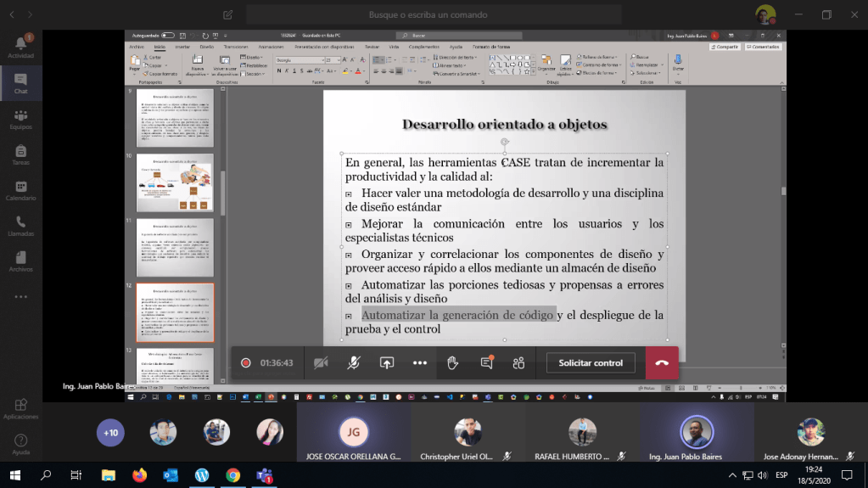Open the Ayuda help icon
Image resolution: width=868 pixels, height=488 pixels.
(x=20, y=445)
